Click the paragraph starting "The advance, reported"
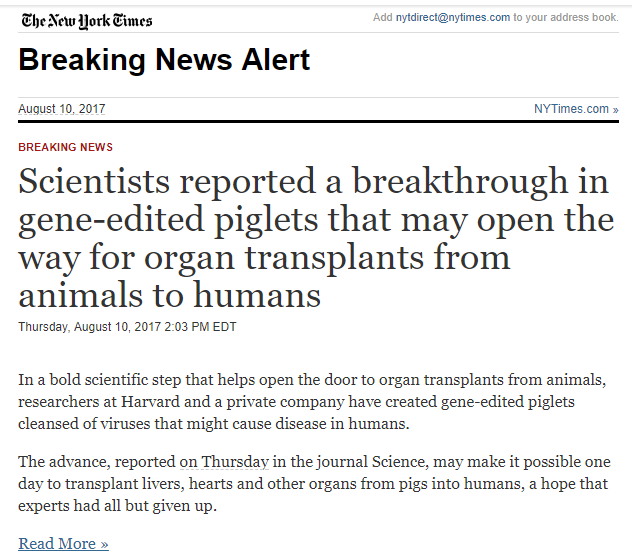 pos(314,483)
